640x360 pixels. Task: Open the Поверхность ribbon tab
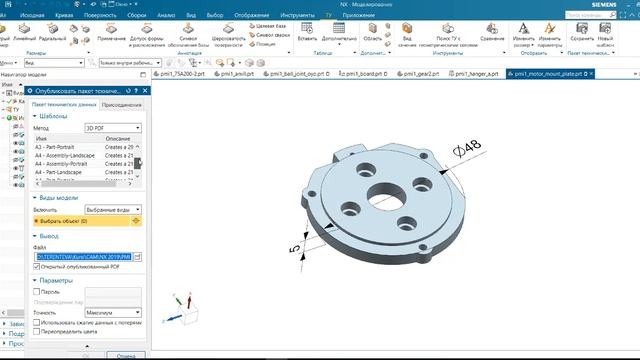(100, 15)
